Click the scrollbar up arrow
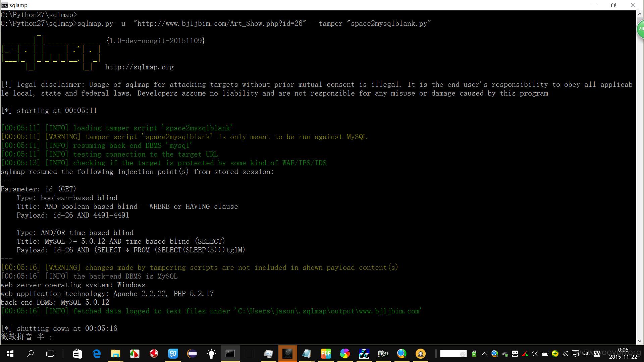644x362 pixels. click(640, 14)
